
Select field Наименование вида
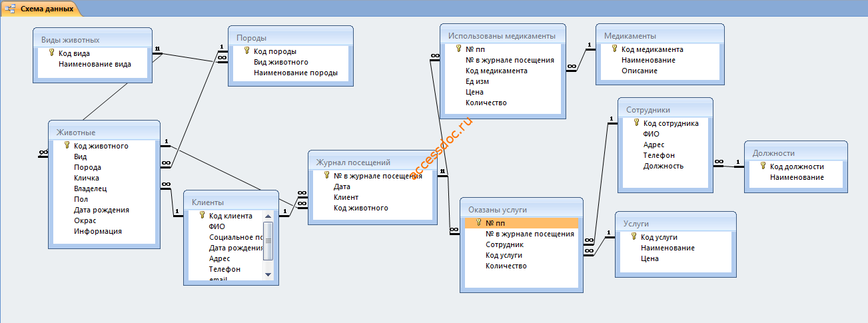96,64
